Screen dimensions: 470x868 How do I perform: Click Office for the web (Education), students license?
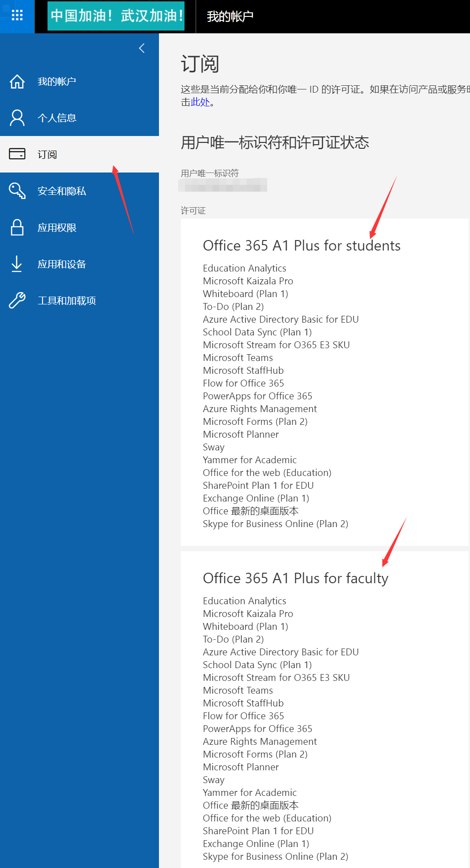coord(267,473)
